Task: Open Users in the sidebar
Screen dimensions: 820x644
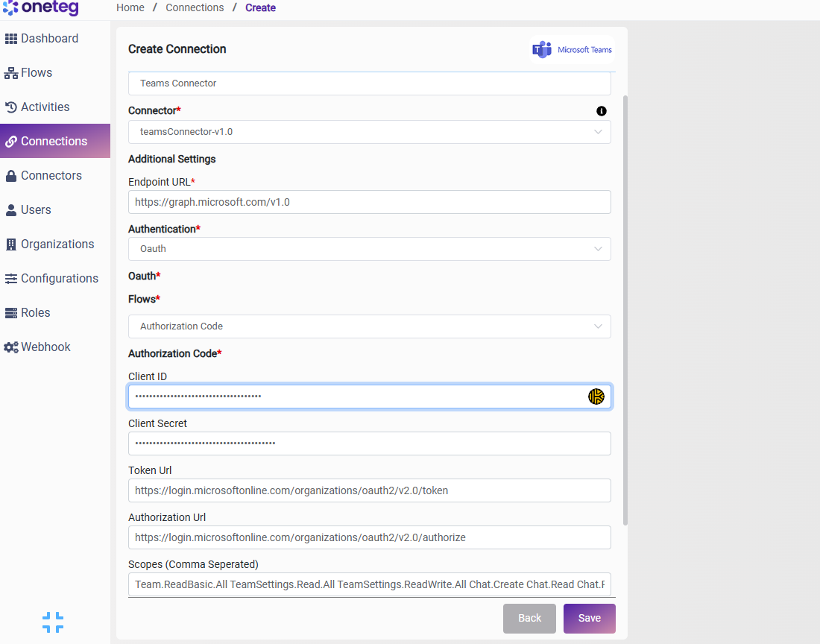Action: click(x=55, y=210)
